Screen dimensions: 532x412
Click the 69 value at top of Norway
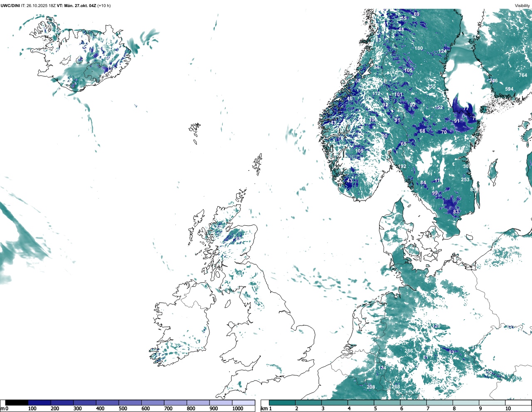[x=416, y=14]
